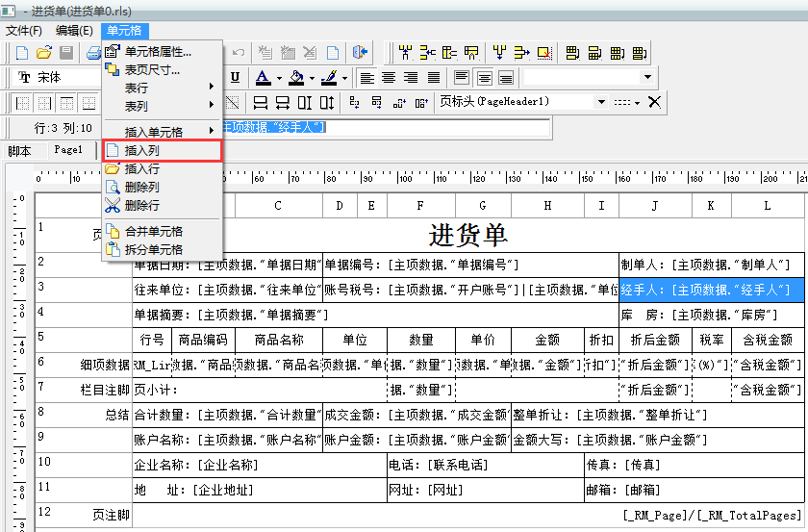Open the 页标头(PageHeader1) band dropdown
808x532 pixels.
(x=601, y=102)
